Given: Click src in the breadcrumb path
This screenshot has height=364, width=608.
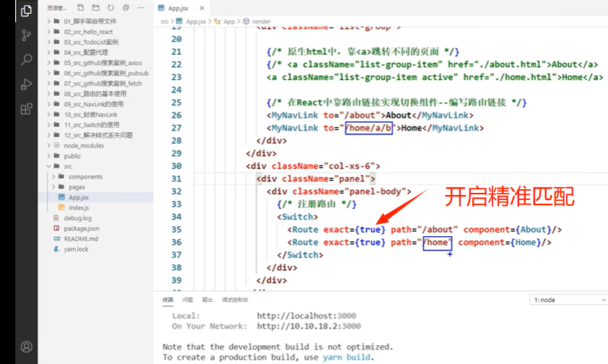Looking at the screenshot, I should coord(165,22).
